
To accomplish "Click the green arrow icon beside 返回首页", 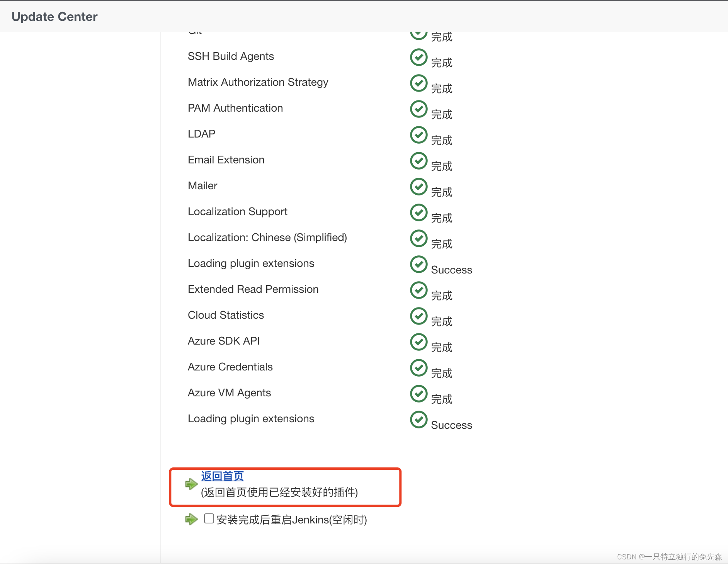I will (191, 484).
